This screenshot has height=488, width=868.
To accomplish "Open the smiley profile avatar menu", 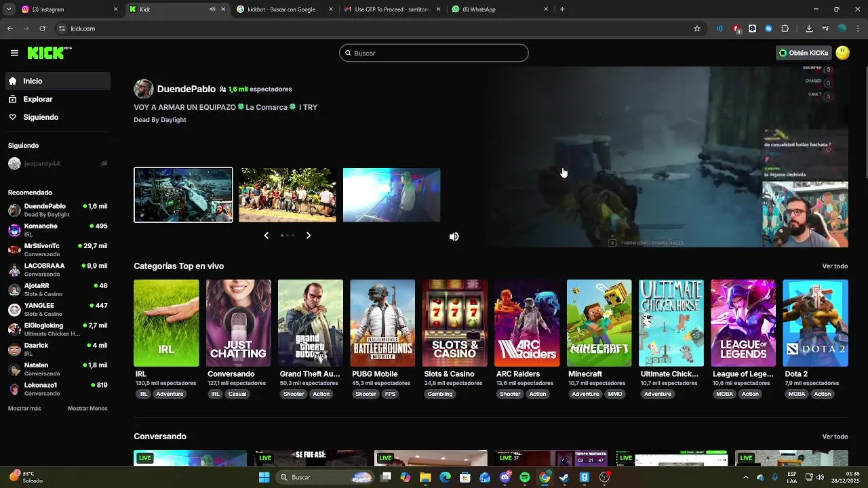I will pyautogui.click(x=843, y=53).
